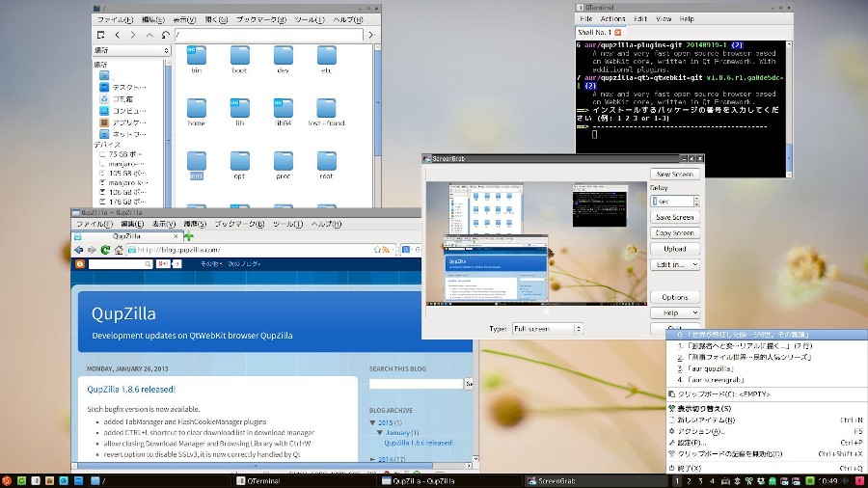Open the その他 dropdown in Blogger bar
The height and width of the screenshot is (488, 868).
211,264
